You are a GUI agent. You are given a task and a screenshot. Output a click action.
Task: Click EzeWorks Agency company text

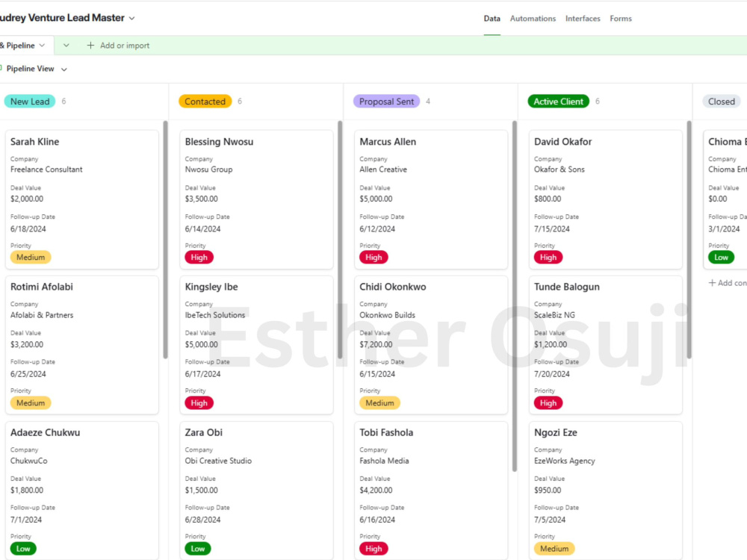coord(565,461)
